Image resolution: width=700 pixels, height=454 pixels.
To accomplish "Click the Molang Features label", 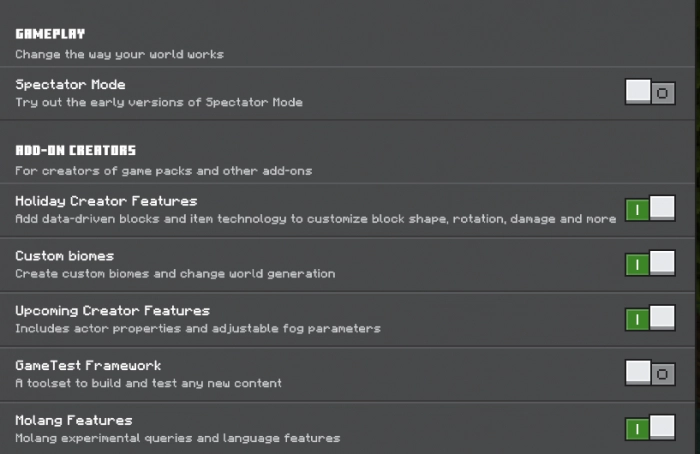I will tap(73, 421).
